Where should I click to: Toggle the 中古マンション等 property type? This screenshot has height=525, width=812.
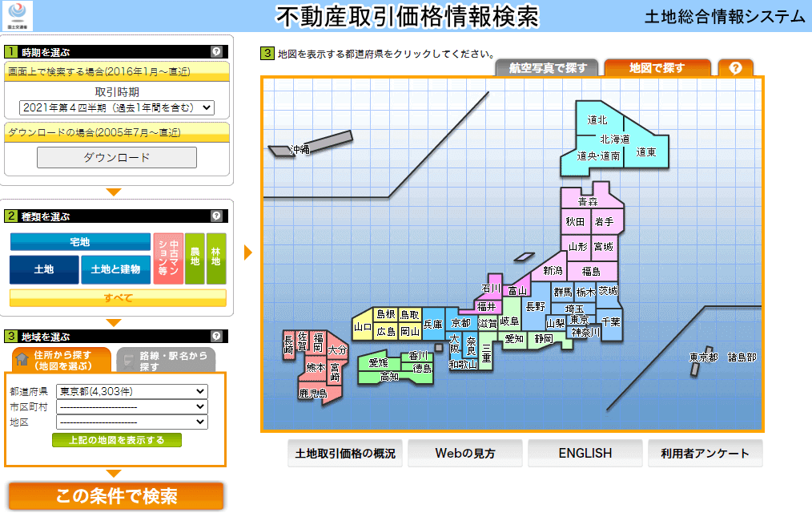coord(168,258)
